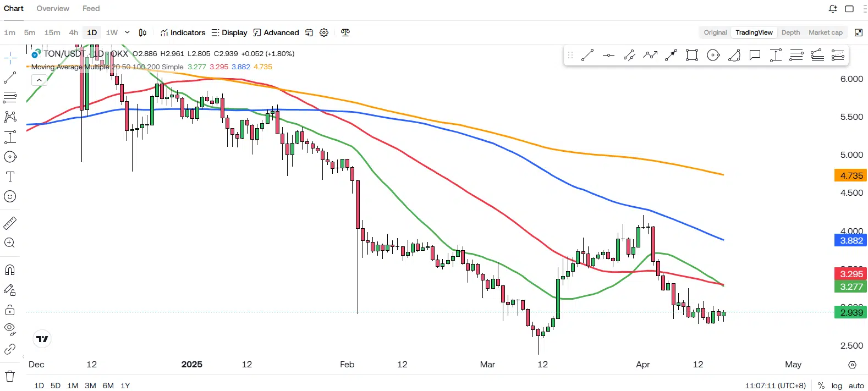Hide all drawings with eye icon

10,329
